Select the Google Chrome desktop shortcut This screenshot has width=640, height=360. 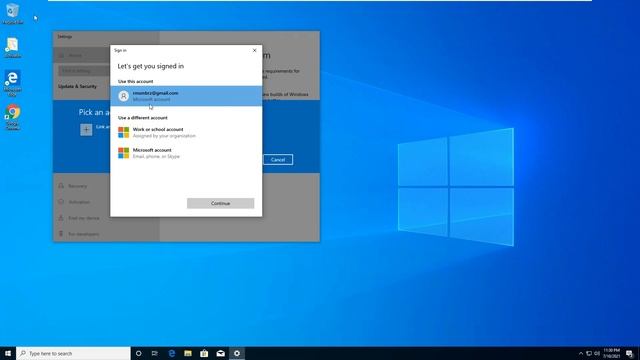[12, 118]
